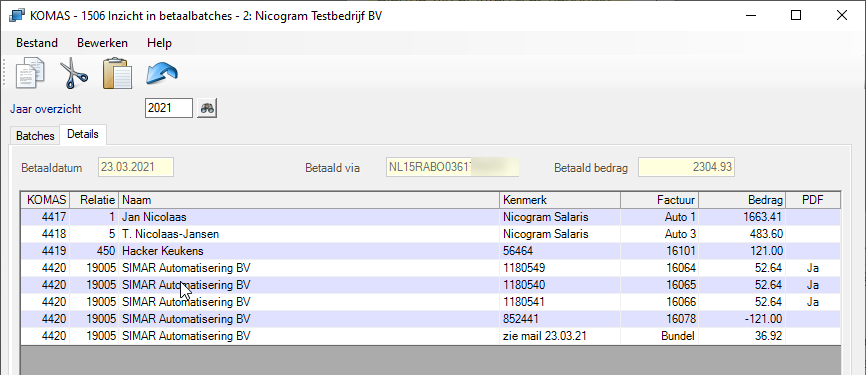Click the KOMAS app icon in title bar
The image size is (866, 375).
[17, 15]
